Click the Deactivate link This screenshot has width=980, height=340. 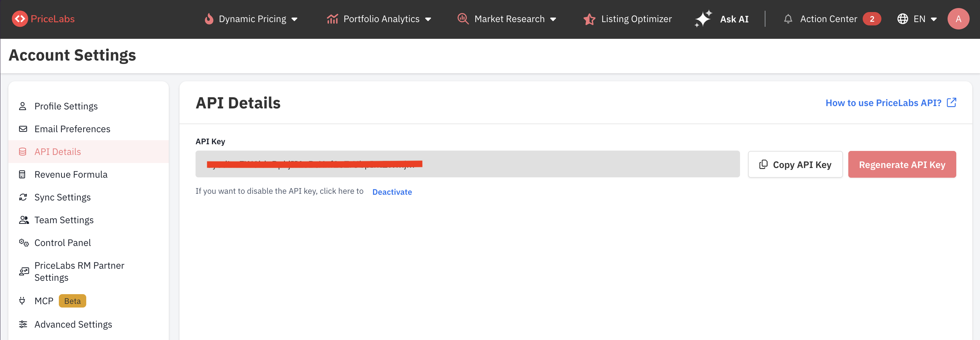pyautogui.click(x=392, y=192)
